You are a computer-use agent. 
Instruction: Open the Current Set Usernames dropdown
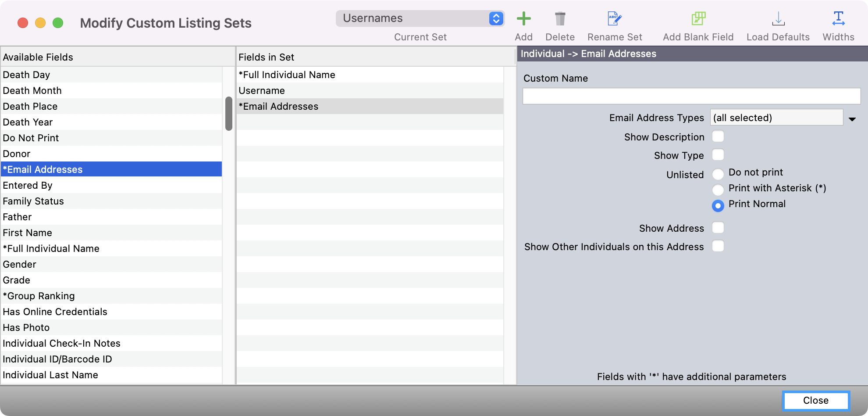[x=420, y=18]
